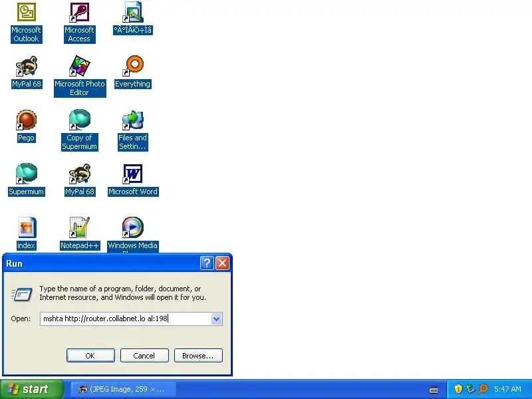Click the 5:47 AM clock in the tray
The image size is (532, 399).
pyautogui.click(x=507, y=389)
